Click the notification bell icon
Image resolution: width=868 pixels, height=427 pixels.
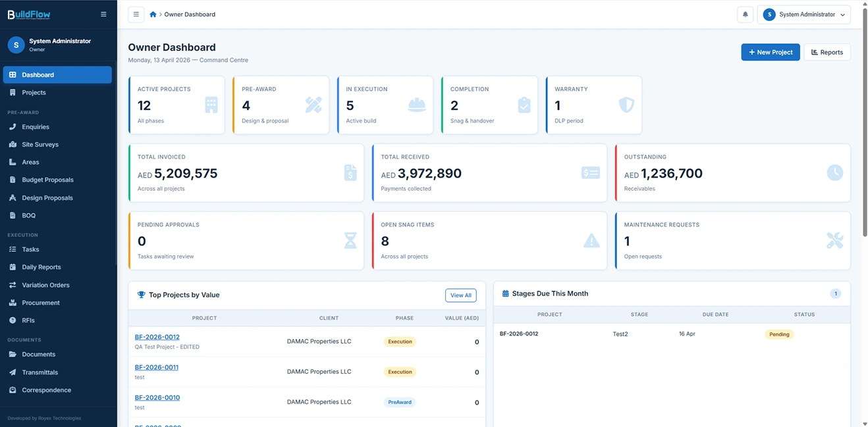(x=745, y=14)
